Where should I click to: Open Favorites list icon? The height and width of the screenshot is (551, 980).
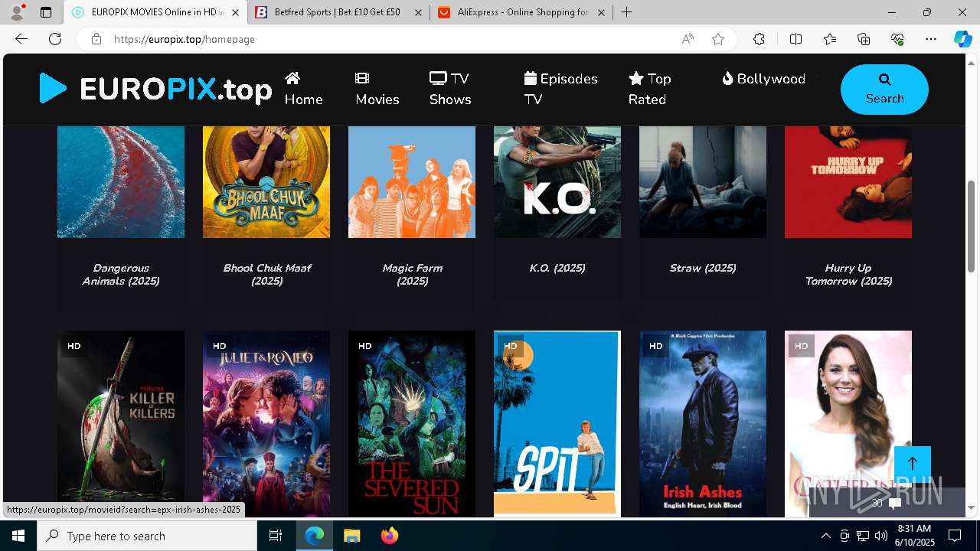coord(830,39)
